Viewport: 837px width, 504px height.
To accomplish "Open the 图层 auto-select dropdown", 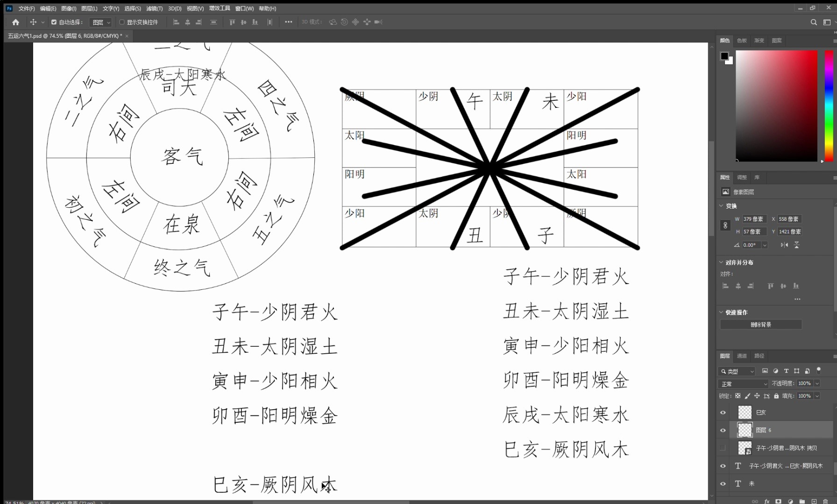I will click(x=101, y=22).
